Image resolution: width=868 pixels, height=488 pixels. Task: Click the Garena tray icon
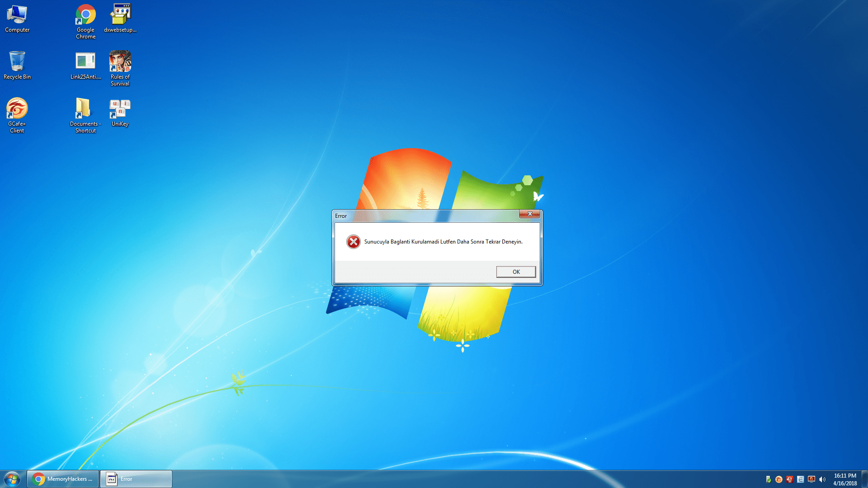point(778,479)
